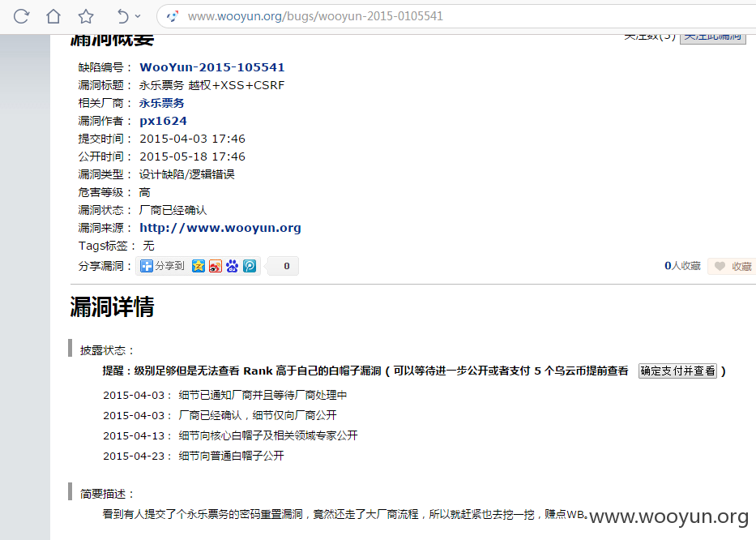Viewport: 756px width, 540px height.
Task: Select vulnerability type 设计缺陷/逻辑错误
Action: 186,174
